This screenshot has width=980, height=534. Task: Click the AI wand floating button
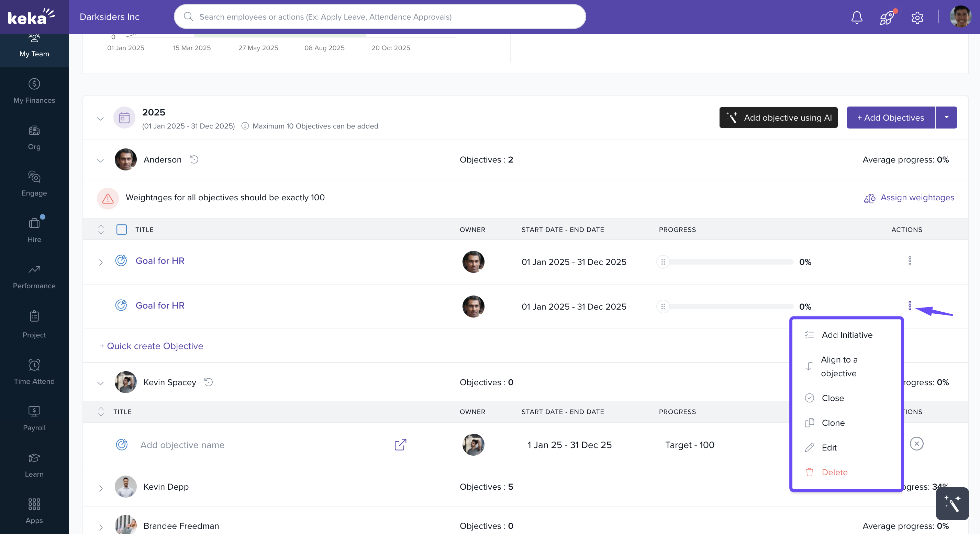pyautogui.click(x=952, y=503)
